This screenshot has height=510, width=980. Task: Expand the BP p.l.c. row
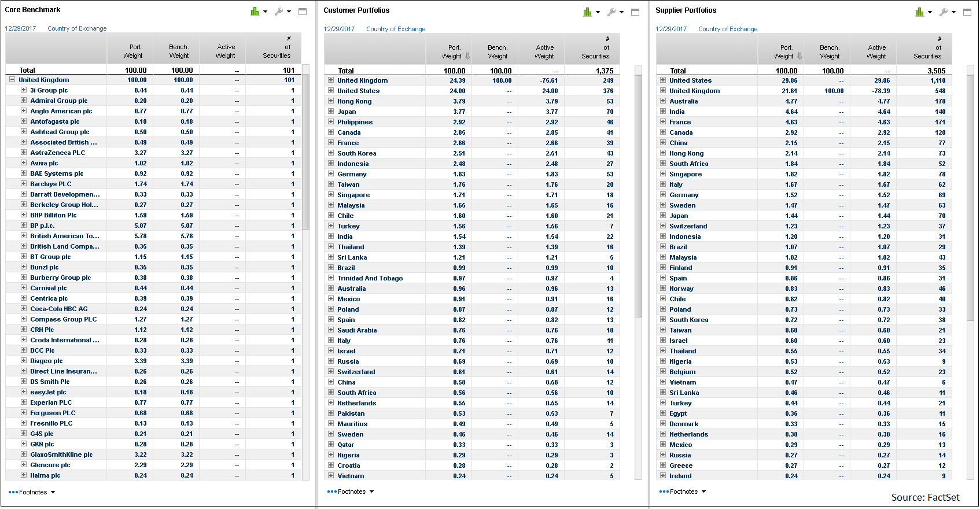point(24,226)
